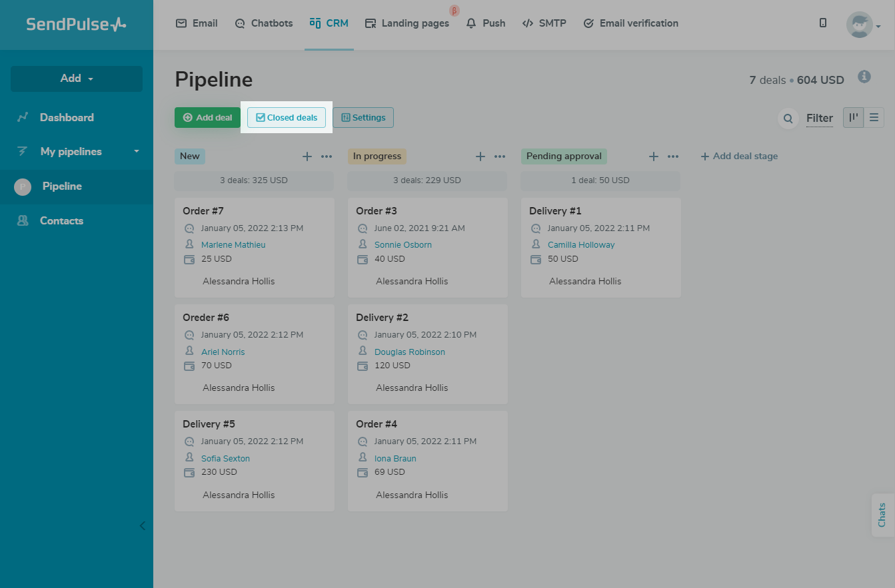Screen dimensions: 895x588
Task: Open the pipeline info icon
Action: 864,77
